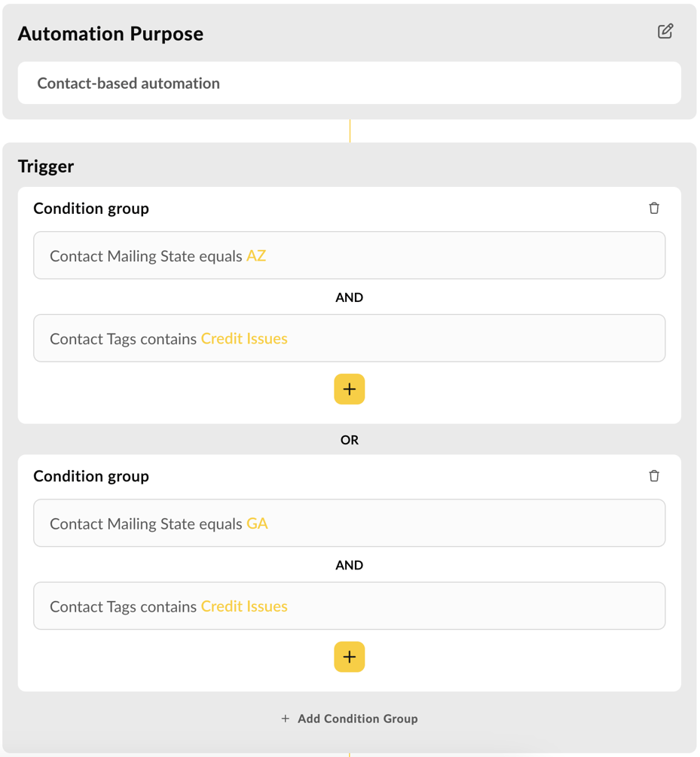Click the OR connector between condition groups

tap(349, 440)
